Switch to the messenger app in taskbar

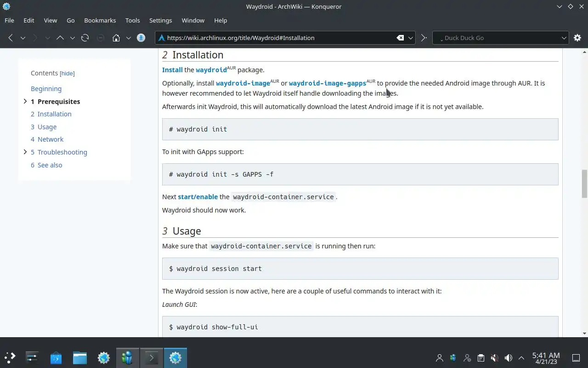pyautogui.click(x=128, y=357)
